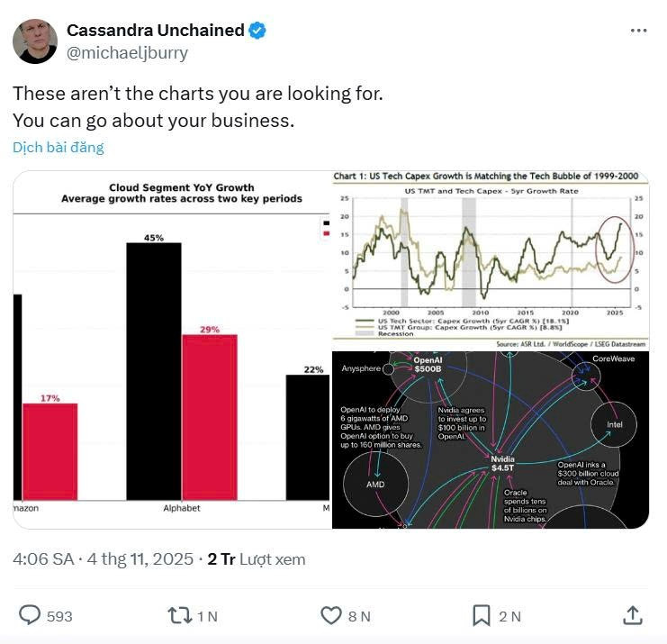Open Michael Burry's profile avatar
667x644 pixels.
pyautogui.click(x=35, y=41)
